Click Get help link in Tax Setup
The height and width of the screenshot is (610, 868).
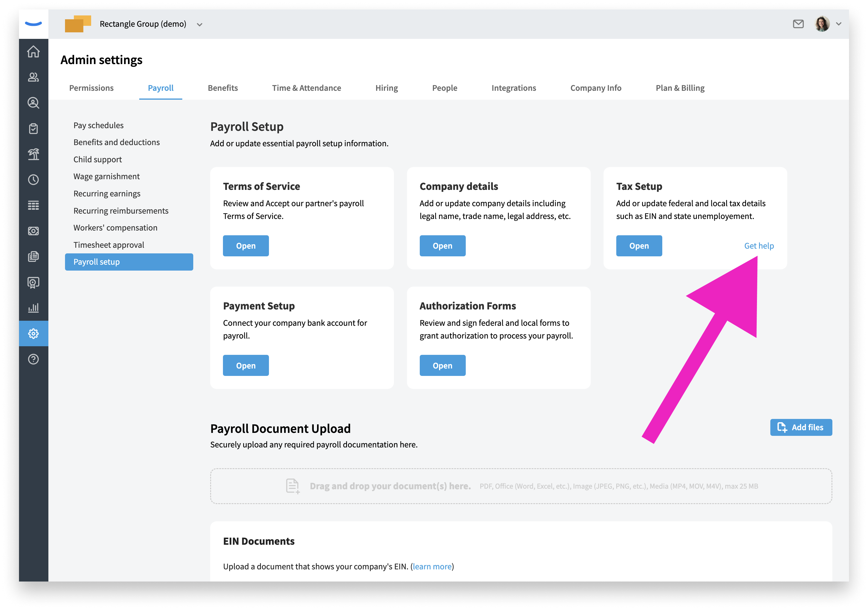pos(759,246)
